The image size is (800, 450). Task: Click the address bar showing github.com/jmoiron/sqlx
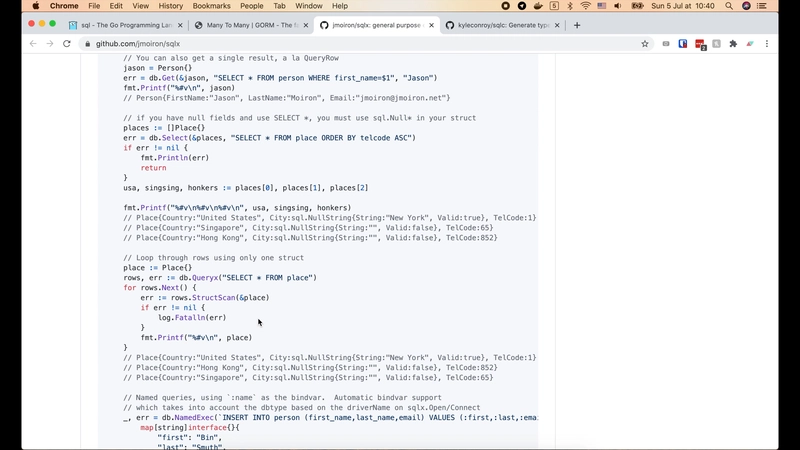(x=366, y=44)
